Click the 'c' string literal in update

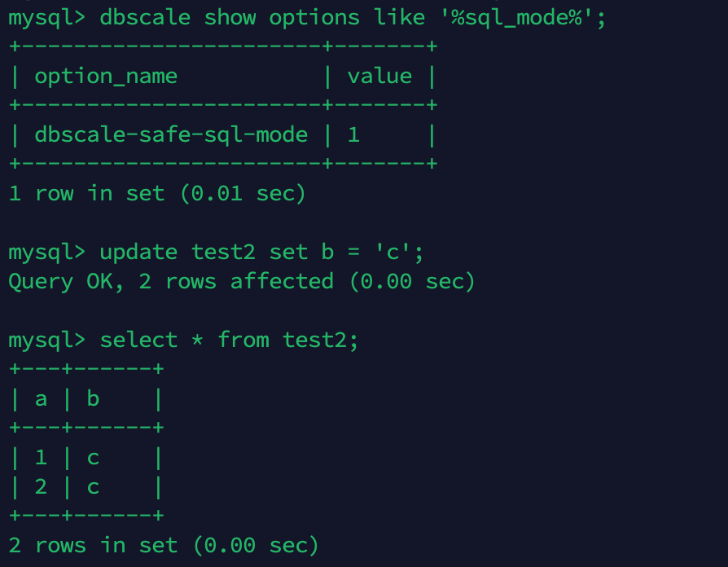pos(393,253)
